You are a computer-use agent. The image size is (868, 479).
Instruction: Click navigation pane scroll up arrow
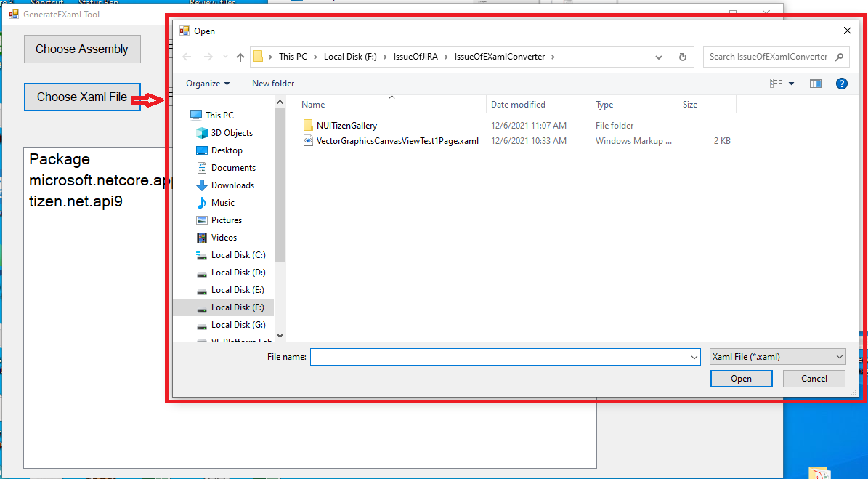(x=280, y=102)
